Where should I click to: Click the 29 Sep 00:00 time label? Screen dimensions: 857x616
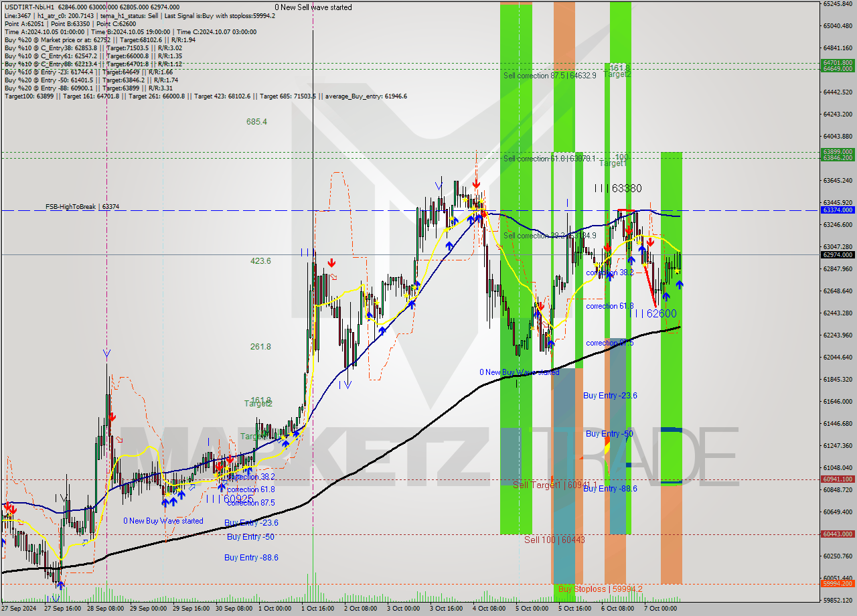[148, 609]
